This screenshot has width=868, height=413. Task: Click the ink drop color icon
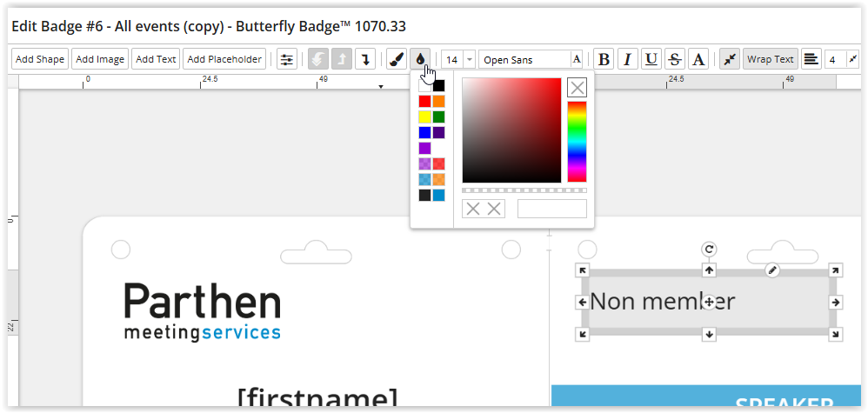click(x=421, y=59)
